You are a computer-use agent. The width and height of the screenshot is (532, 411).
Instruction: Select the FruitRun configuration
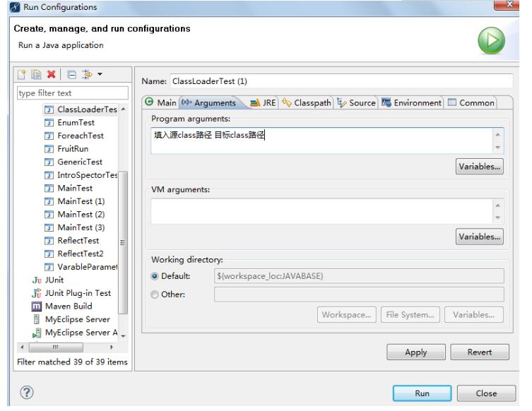click(x=66, y=149)
